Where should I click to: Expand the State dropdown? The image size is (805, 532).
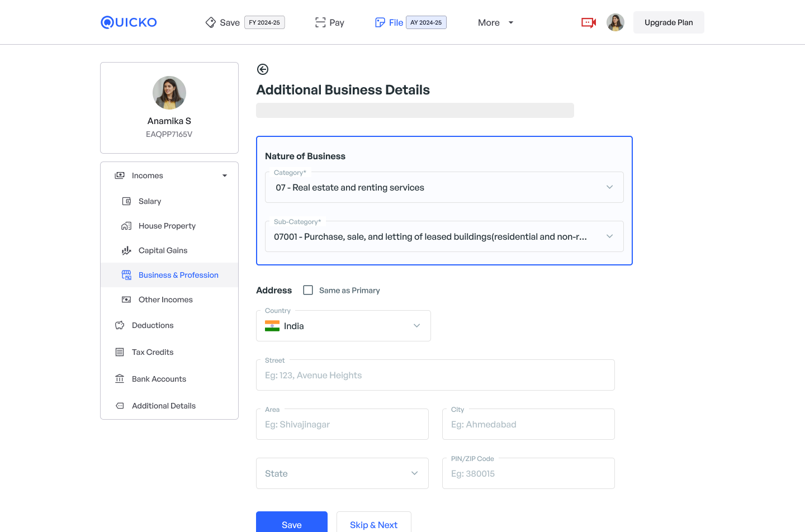342,473
